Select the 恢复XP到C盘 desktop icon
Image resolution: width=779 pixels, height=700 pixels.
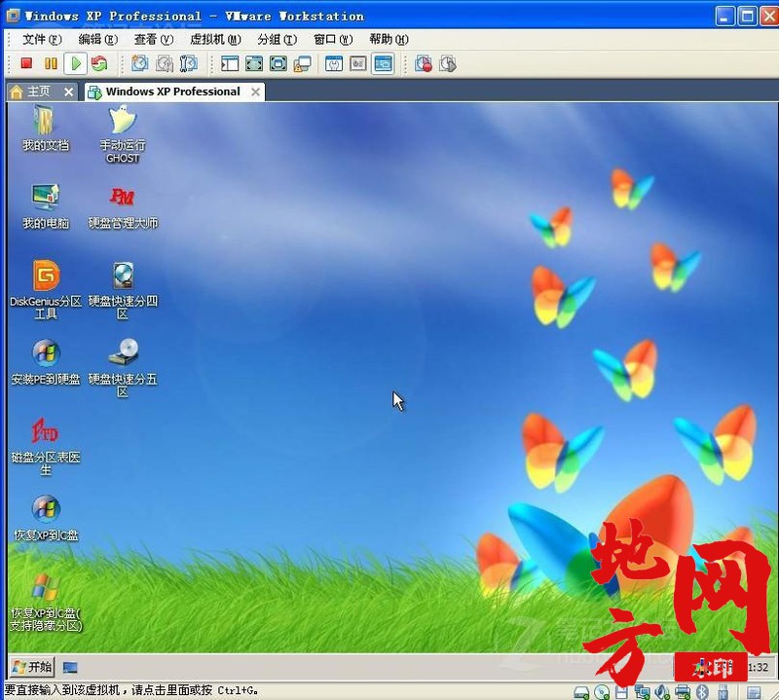45,517
